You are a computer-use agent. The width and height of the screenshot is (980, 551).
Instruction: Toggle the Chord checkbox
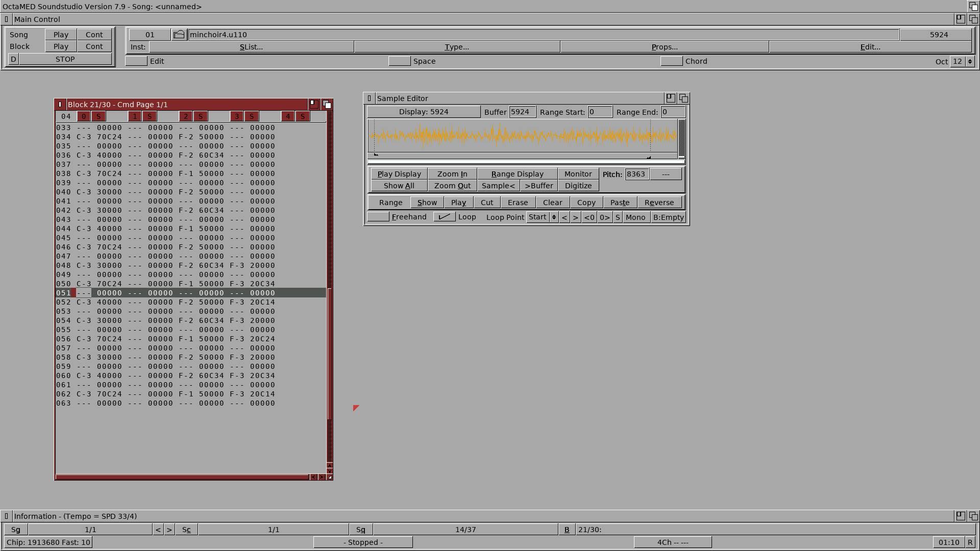click(x=671, y=61)
